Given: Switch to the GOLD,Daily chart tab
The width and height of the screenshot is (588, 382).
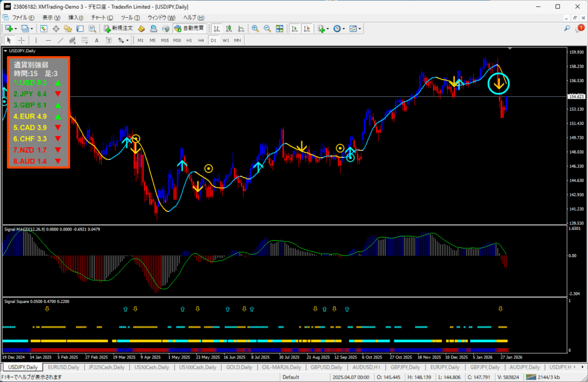Looking at the screenshot, I should tap(238, 367).
